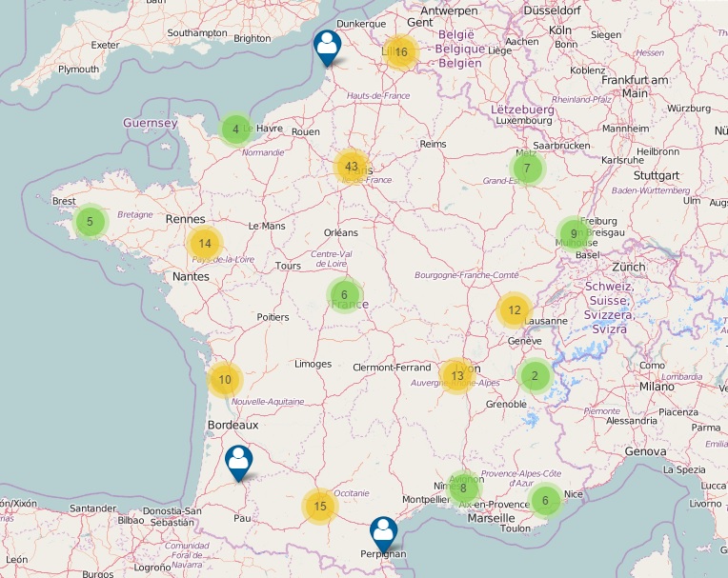The image size is (728, 578).
Task: Click the Nantes city label
Action: 191,276
